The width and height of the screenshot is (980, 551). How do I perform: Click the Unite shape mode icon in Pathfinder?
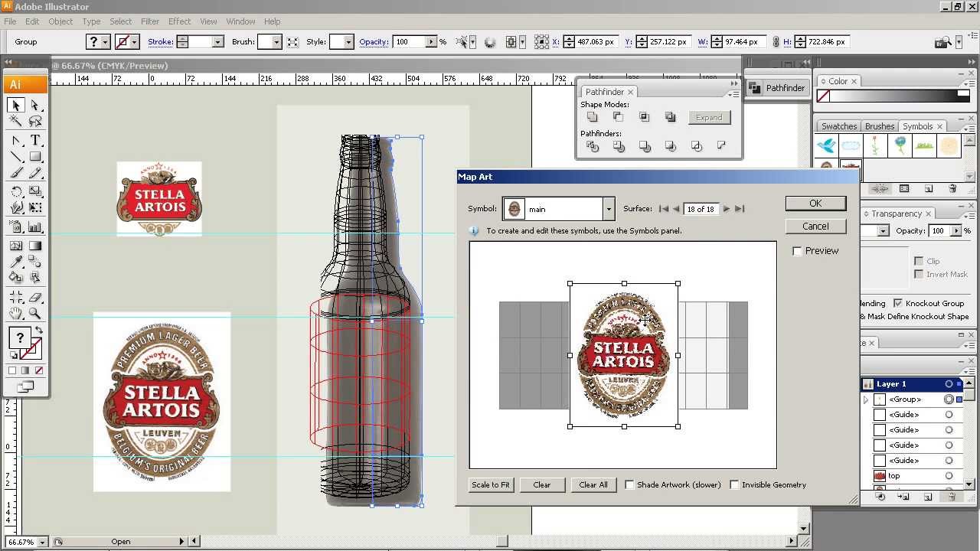(592, 117)
